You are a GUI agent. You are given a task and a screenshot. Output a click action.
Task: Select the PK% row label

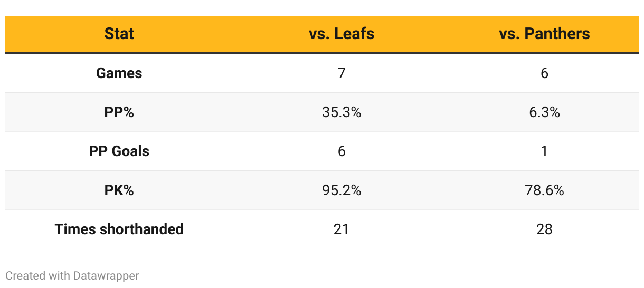click(x=119, y=190)
